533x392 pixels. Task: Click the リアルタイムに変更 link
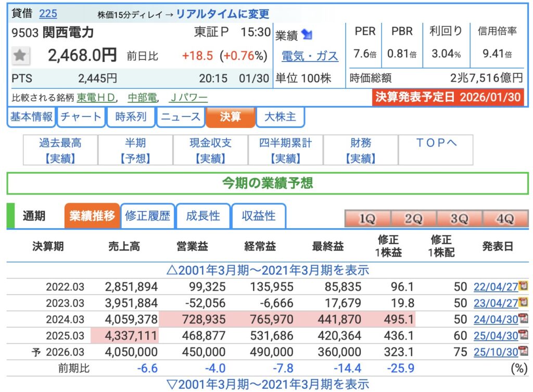coord(223,14)
